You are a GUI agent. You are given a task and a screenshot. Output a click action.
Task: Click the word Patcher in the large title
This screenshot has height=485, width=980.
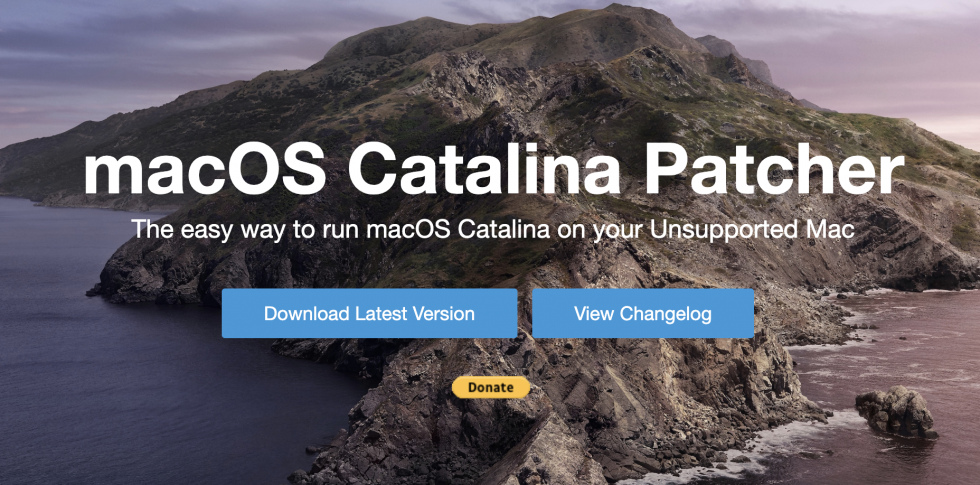pyautogui.click(x=775, y=171)
